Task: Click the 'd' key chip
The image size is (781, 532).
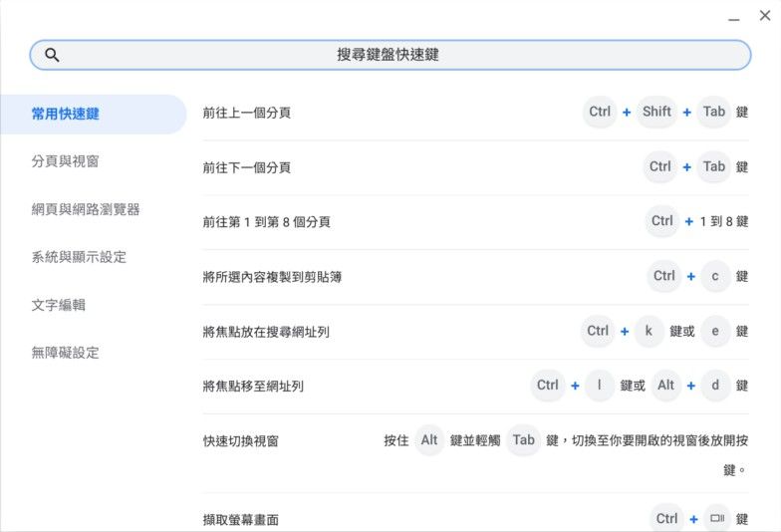Action: [x=715, y=386]
